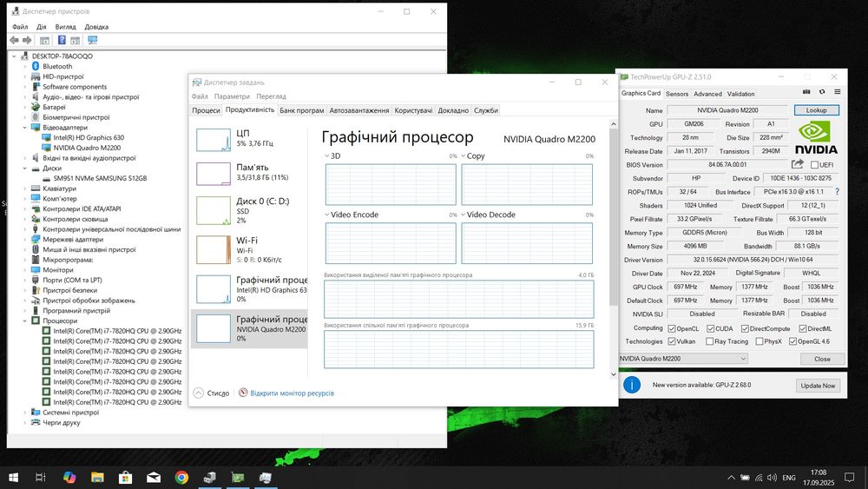Screen dimensions: 868x489
Task: Open the Copy engine graph dropdown
Action: click(x=464, y=156)
